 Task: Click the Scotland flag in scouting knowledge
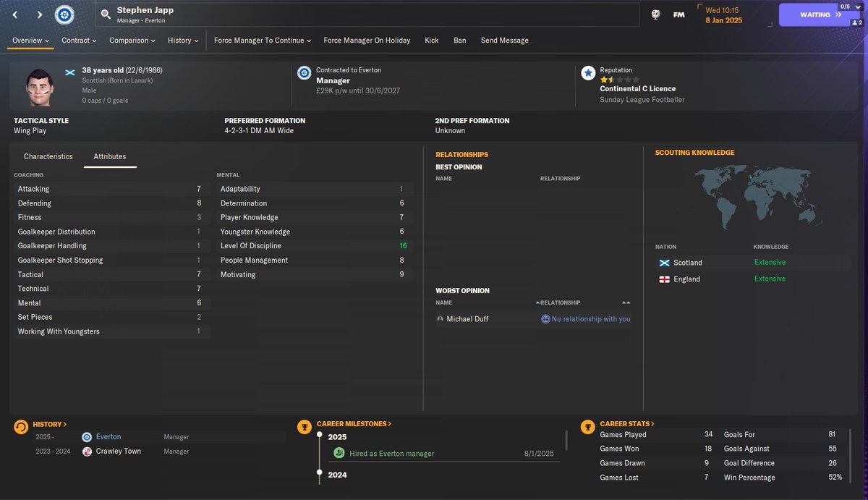tap(664, 263)
